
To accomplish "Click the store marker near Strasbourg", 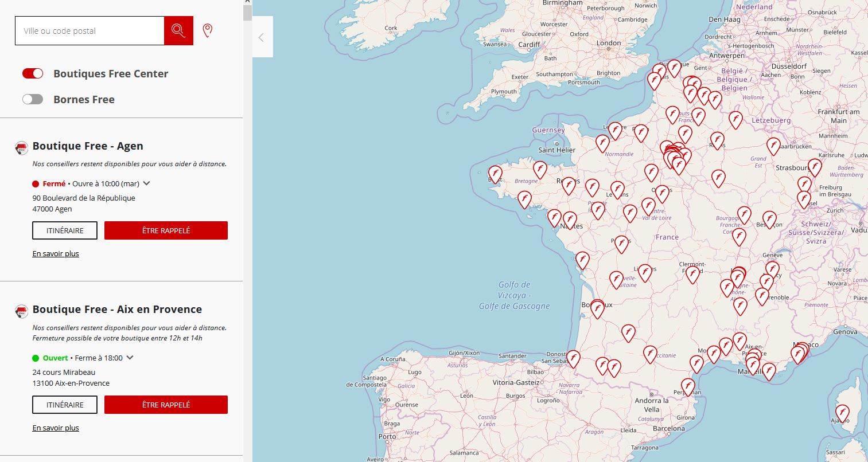I will coord(815,167).
